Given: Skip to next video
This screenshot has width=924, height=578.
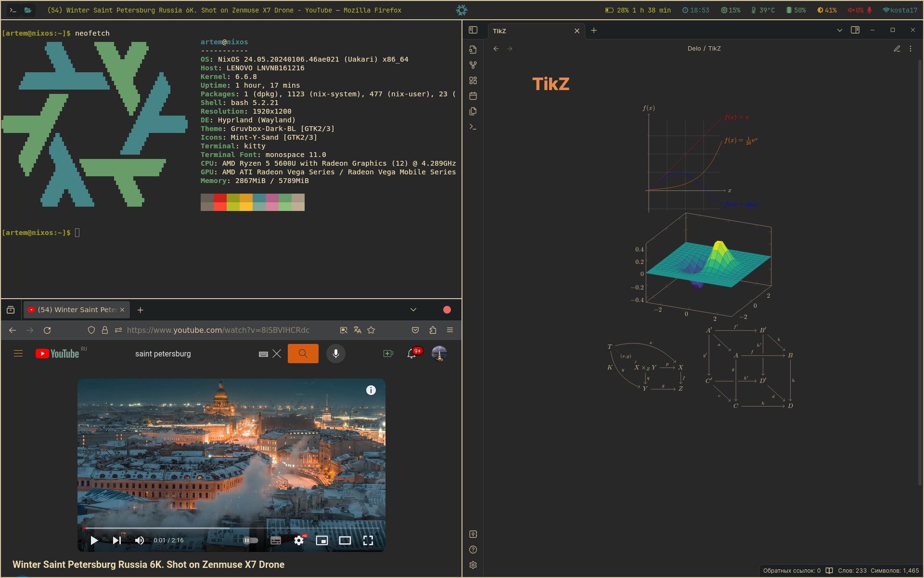Looking at the screenshot, I should 117,540.
